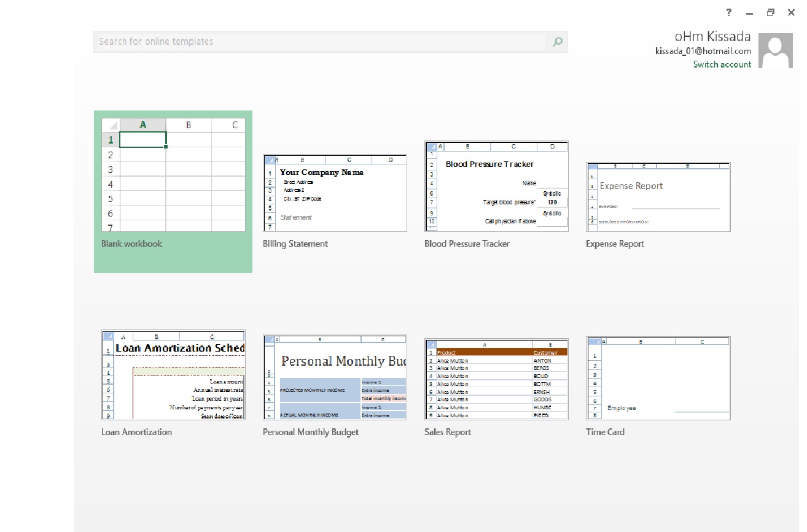Minimize the Excel window
The image size is (807, 532).
coord(749,12)
